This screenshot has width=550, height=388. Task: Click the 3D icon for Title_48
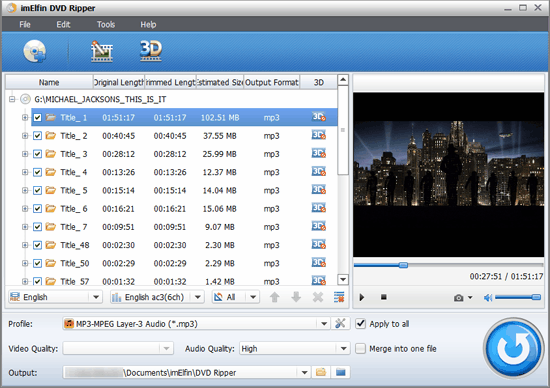(318, 245)
